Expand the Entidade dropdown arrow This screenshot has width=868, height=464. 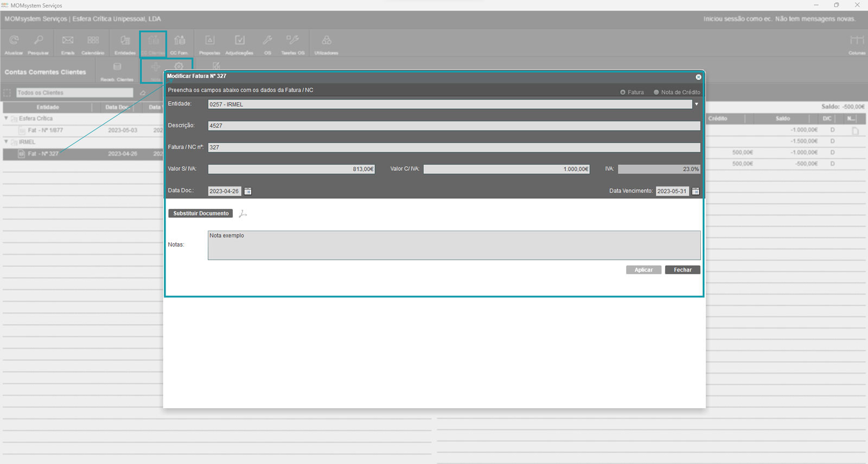click(x=697, y=104)
